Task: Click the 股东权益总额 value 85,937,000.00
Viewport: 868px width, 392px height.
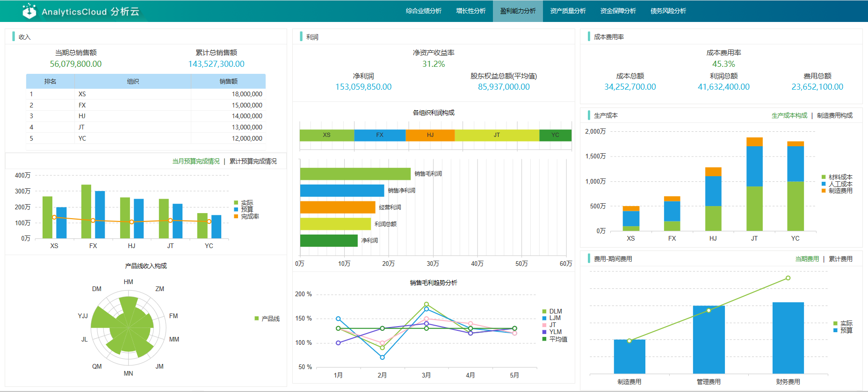Action: [x=504, y=87]
